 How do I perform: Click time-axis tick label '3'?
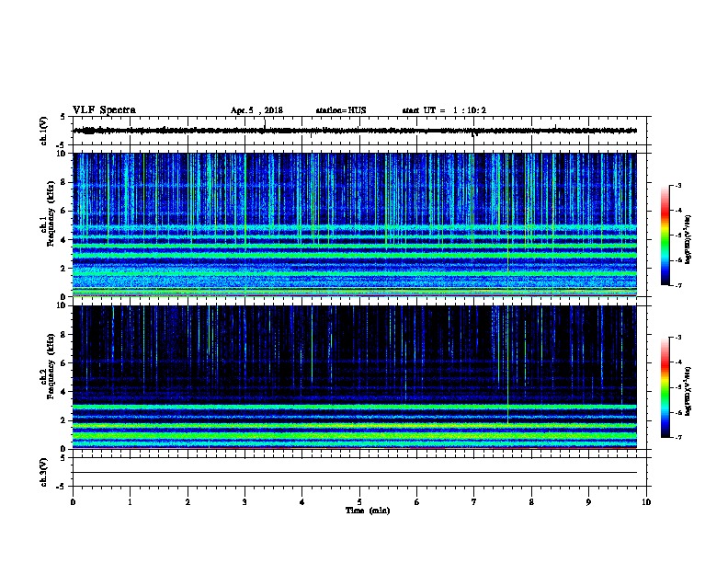coord(245,502)
